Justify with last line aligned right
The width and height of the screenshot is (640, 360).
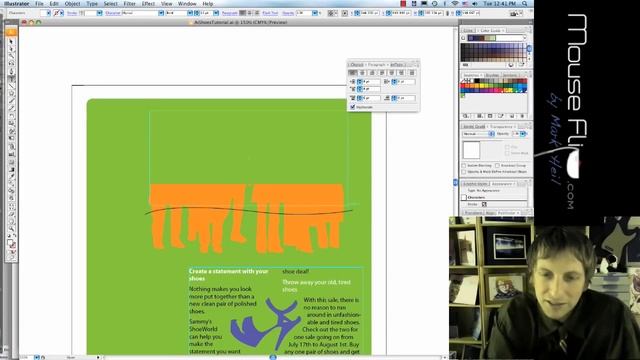402,73
